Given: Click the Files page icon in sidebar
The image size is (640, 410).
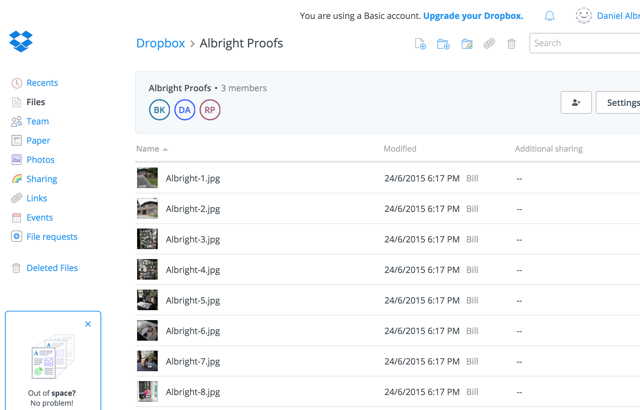Looking at the screenshot, I should [x=16, y=102].
